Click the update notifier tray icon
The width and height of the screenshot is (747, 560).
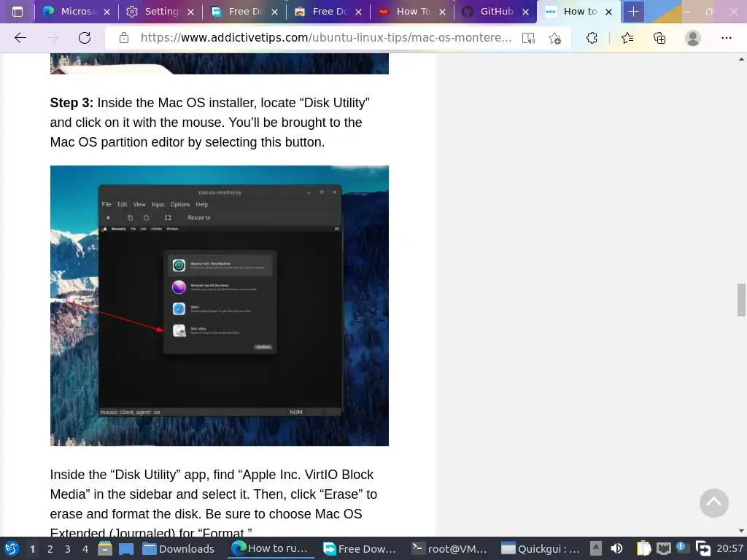[682, 548]
